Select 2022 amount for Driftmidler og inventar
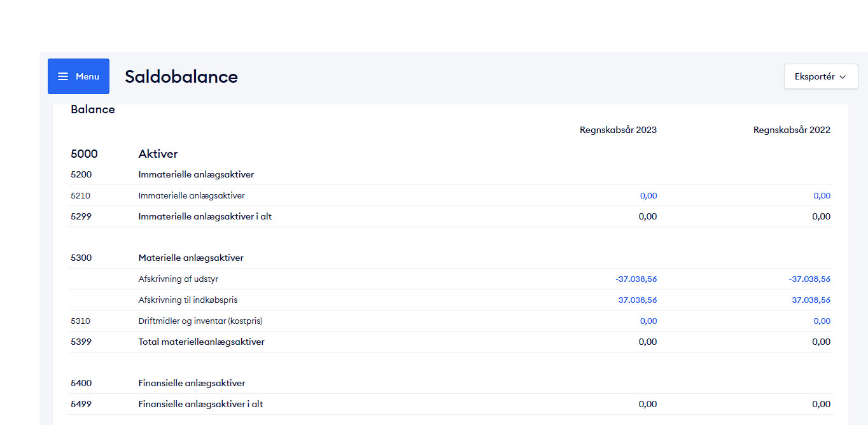Viewport: 868px width, 425px height. (822, 321)
